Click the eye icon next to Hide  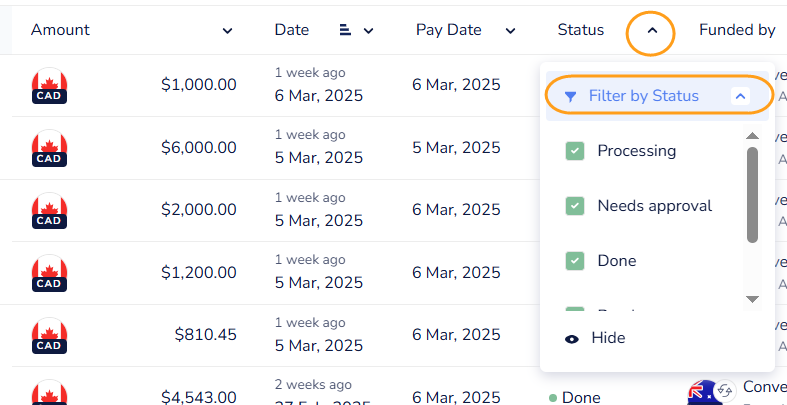(572, 338)
